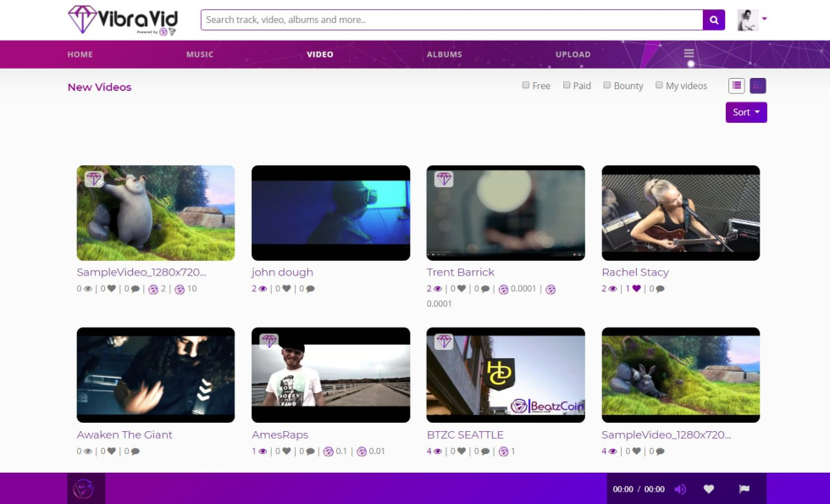Click the search magnifier icon
Screen dimensions: 830x504
tap(714, 19)
